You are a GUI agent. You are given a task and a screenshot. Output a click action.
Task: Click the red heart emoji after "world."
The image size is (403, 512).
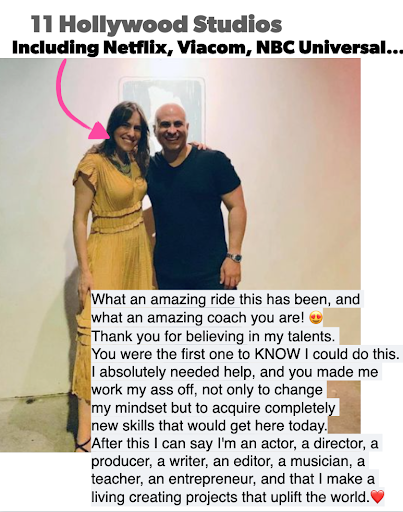pos(377,497)
